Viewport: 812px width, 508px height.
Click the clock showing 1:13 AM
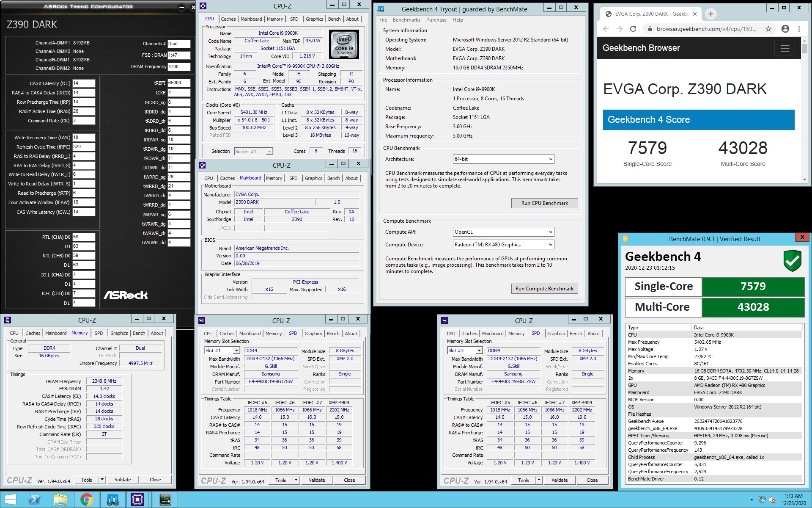793,496
